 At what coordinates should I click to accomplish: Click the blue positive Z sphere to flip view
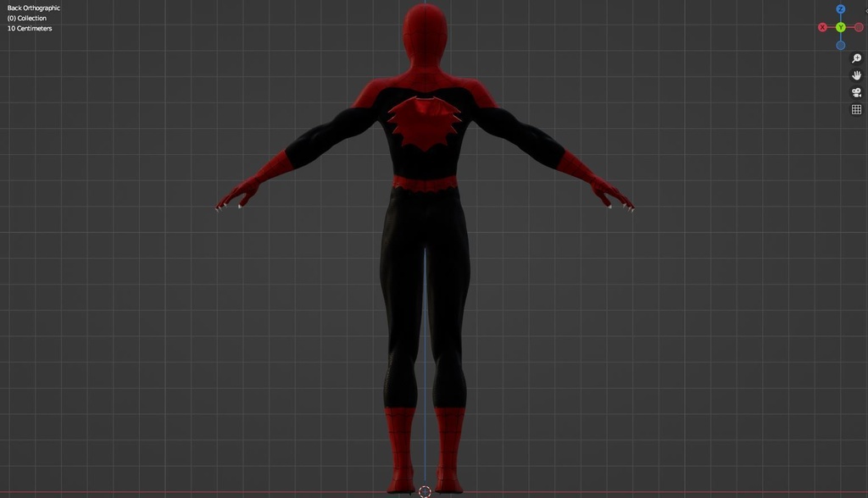point(840,8)
